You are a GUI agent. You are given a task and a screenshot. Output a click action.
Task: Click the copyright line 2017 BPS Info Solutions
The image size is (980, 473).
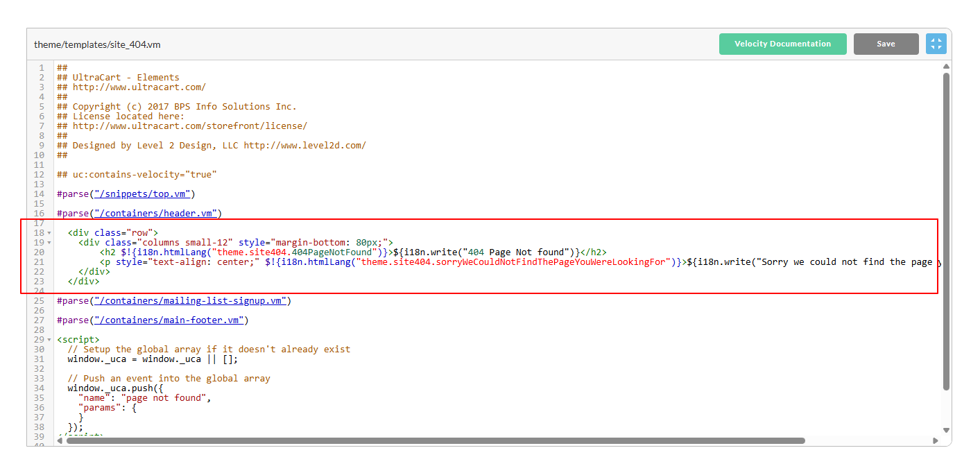pos(177,107)
